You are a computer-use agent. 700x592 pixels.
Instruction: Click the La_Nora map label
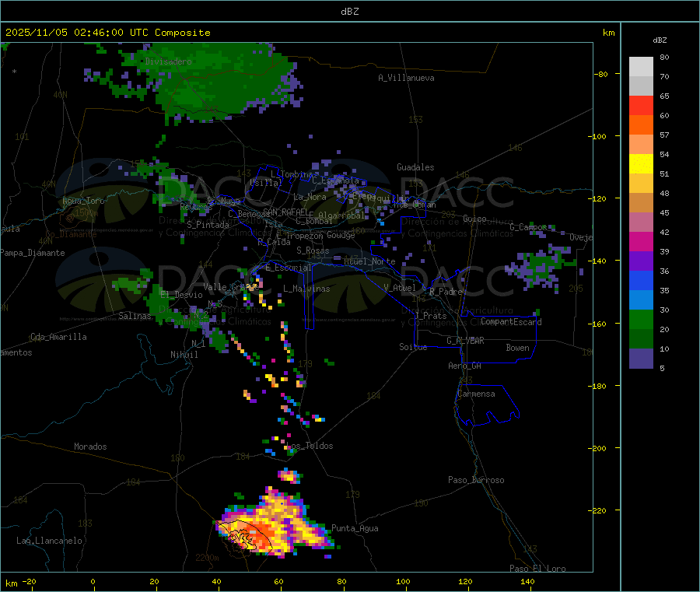click(x=310, y=197)
